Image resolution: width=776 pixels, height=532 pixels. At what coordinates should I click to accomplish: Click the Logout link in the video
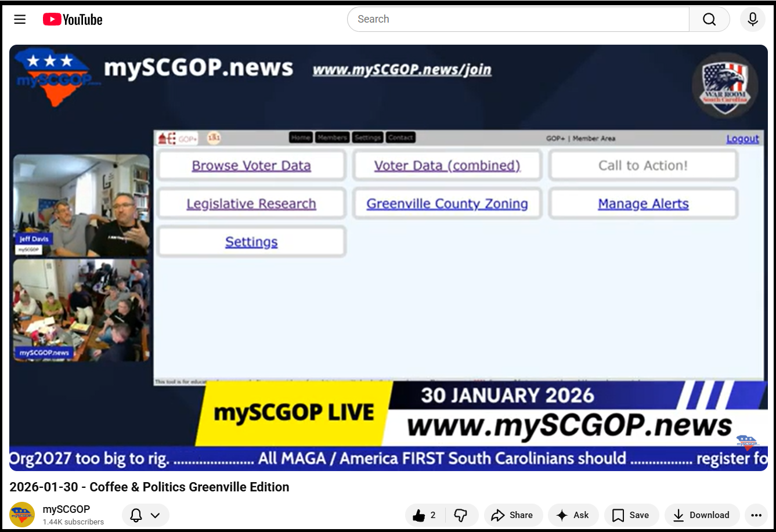(742, 139)
